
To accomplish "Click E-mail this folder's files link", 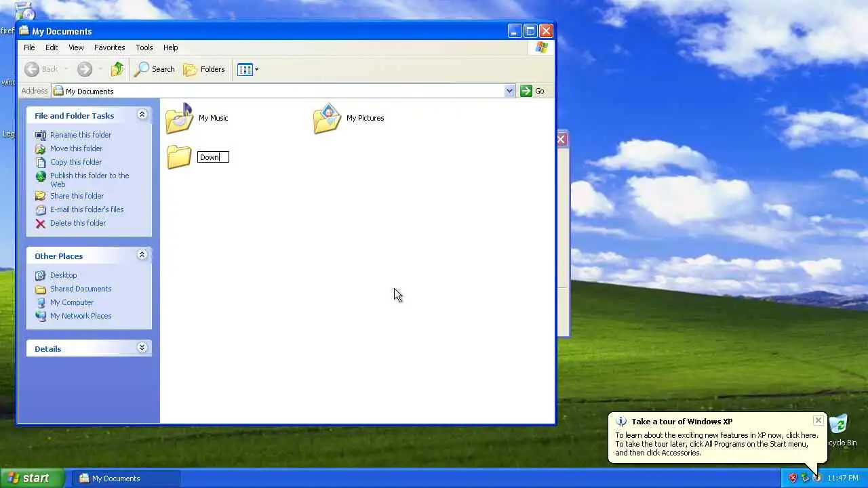I will pos(87,209).
